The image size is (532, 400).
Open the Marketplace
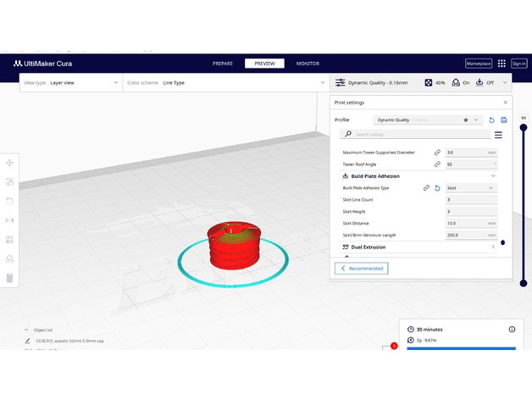click(x=479, y=64)
